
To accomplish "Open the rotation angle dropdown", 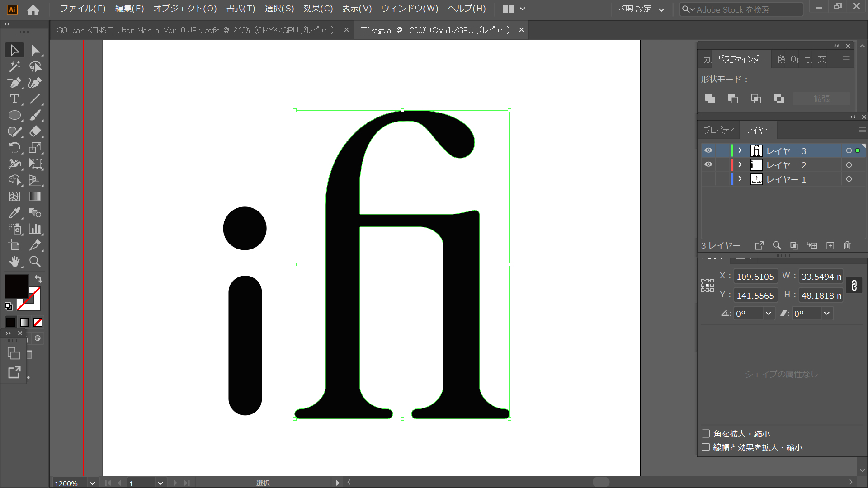I will (768, 314).
